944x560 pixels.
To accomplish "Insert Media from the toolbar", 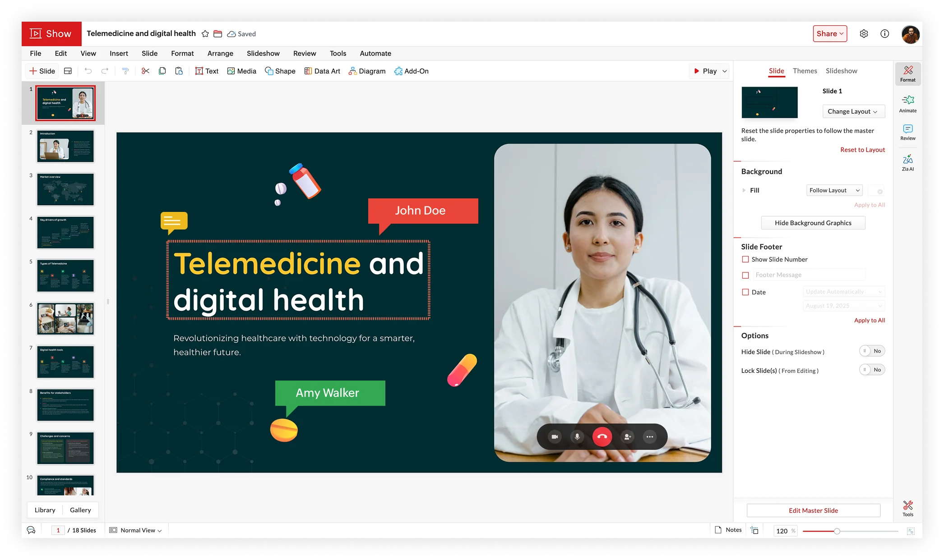I will 241,71.
